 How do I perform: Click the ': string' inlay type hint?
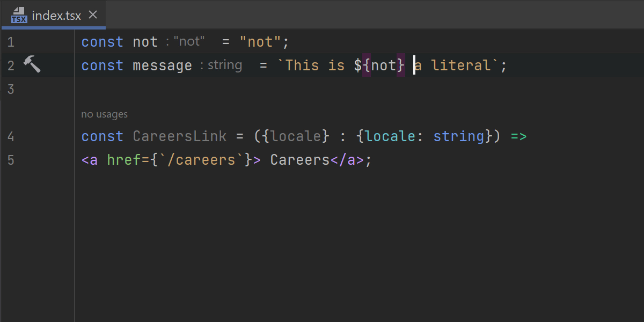pos(221,65)
